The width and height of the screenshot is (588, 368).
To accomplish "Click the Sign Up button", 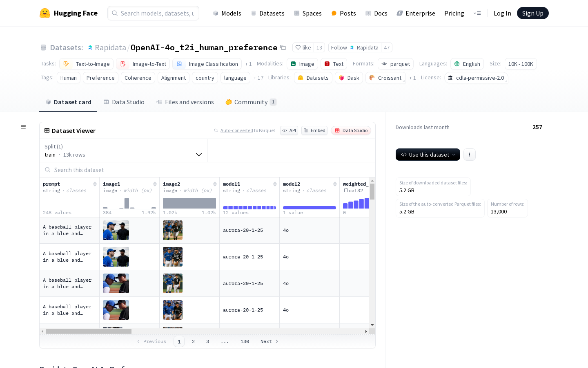I will [x=533, y=13].
